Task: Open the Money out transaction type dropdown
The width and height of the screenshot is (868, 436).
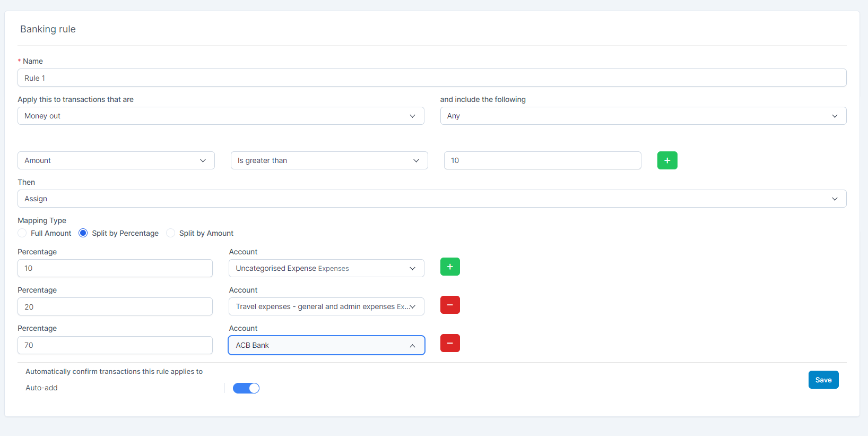Action: pos(220,116)
